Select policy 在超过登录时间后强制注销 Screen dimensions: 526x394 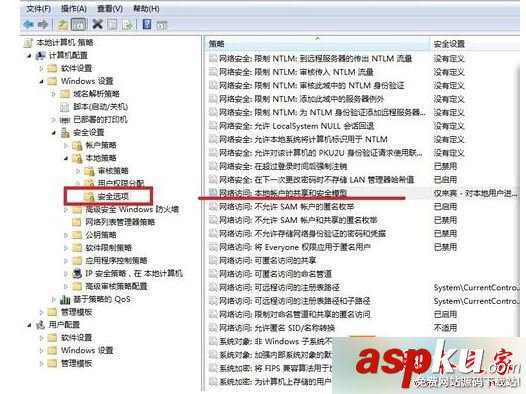point(283,166)
